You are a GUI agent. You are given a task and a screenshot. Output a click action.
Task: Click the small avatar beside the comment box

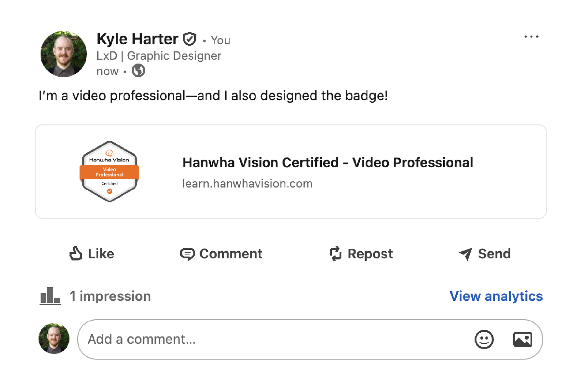54,339
